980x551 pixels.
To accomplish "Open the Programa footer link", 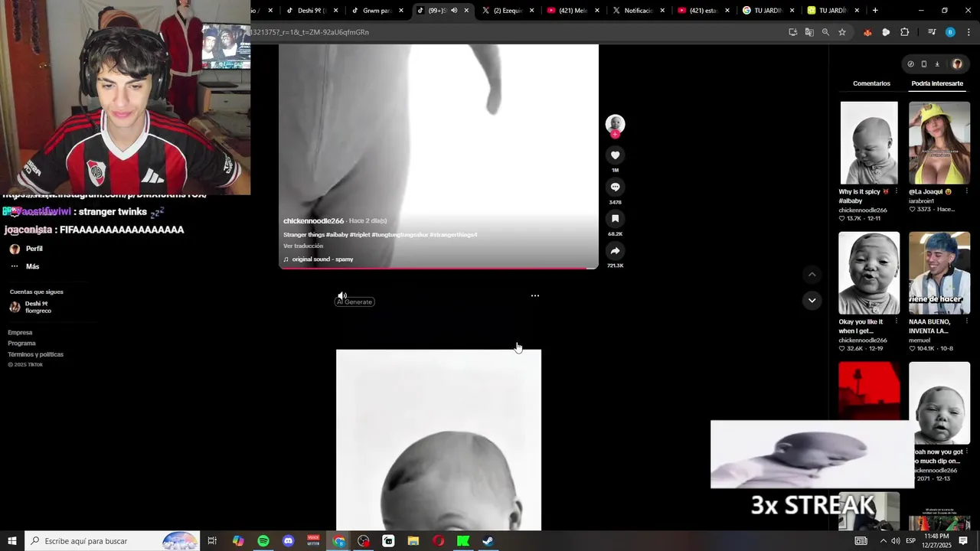I will point(21,344).
